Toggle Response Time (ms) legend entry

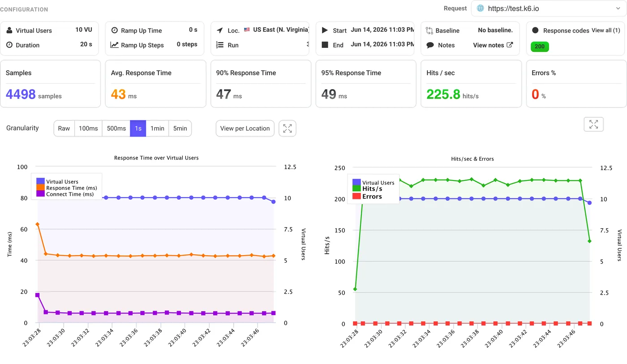67,188
